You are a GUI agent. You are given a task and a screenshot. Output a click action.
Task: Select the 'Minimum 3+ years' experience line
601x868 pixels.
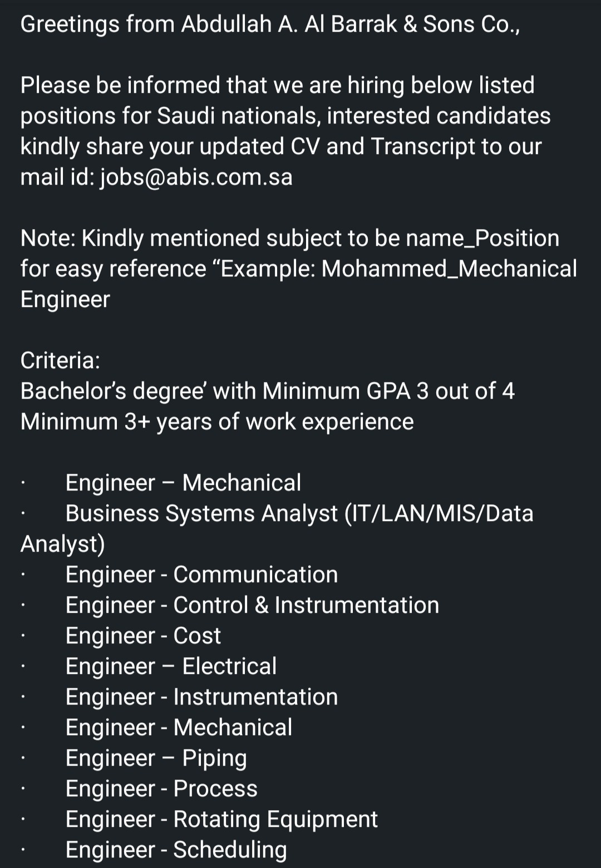217,421
